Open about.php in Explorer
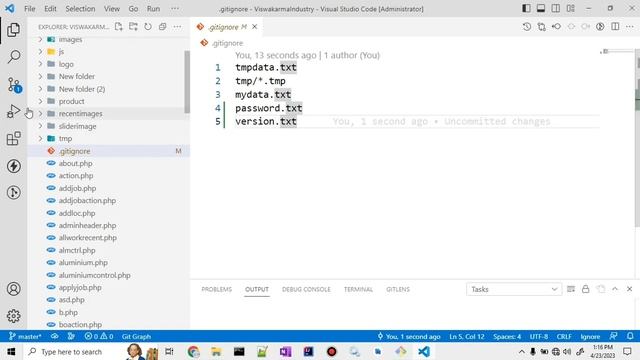The height and width of the screenshot is (360, 640). pos(76,163)
